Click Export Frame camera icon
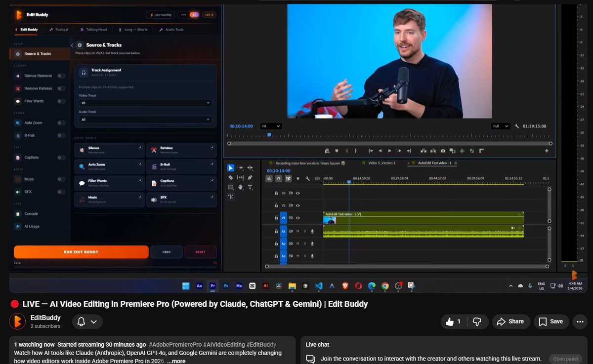This screenshot has width=593, height=364. pos(443,151)
